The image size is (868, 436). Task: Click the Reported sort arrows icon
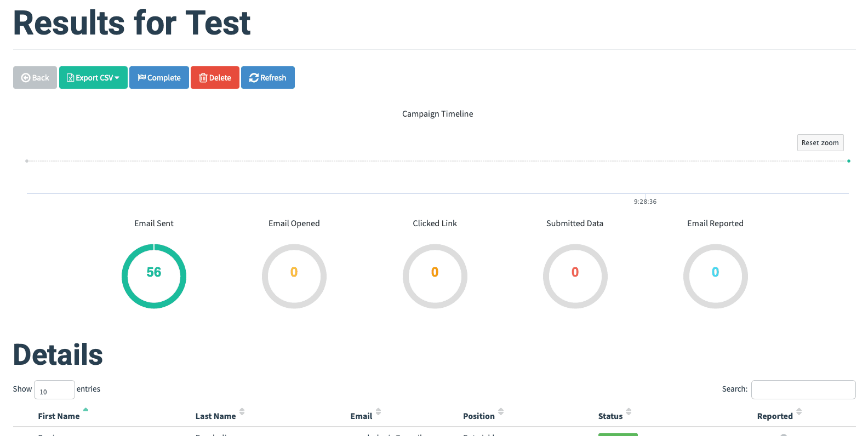pos(799,411)
